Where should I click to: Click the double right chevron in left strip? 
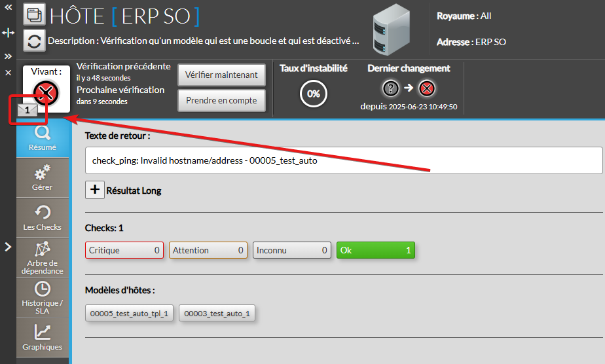pyautogui.click(x=9, y=56)
